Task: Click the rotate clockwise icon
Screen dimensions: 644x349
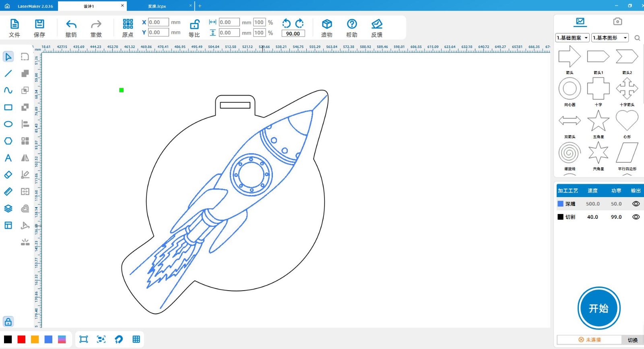Action: [299, 23]
